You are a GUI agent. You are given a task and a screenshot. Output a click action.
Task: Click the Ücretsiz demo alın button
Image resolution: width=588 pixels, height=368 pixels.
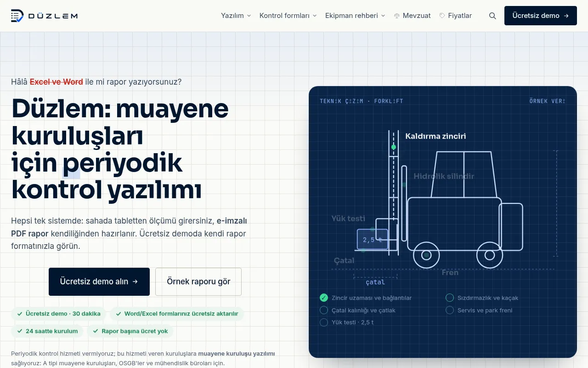(99, 282)
